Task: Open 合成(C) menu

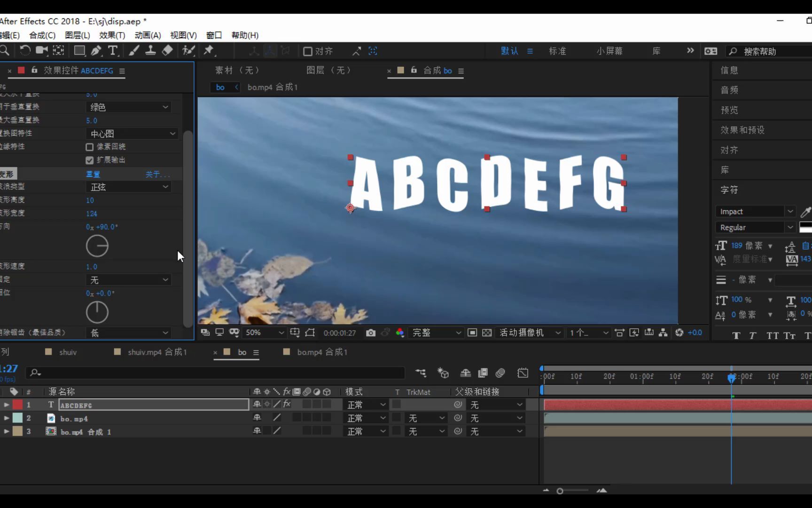Action: pyautogui.click(x=42, y=35)
